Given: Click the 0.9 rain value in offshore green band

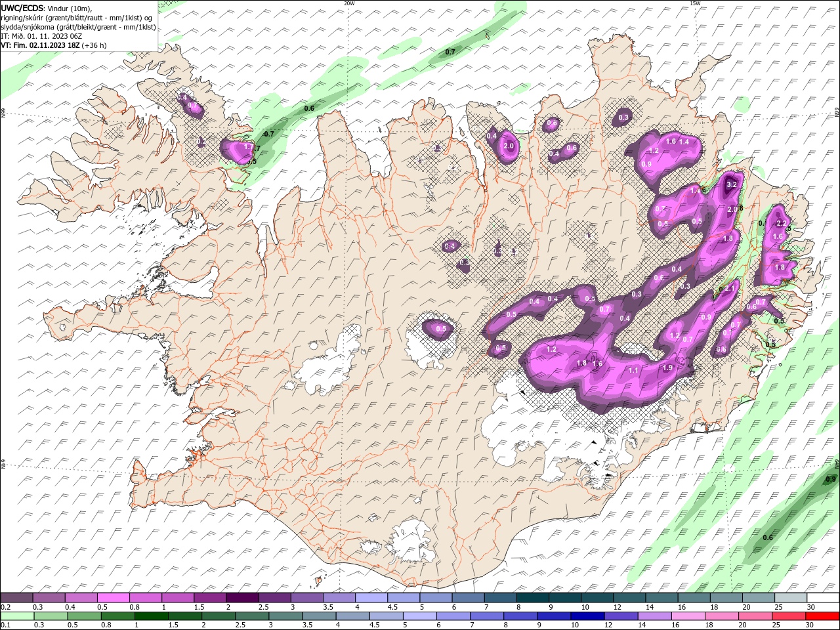Looking at the screenshot, I should coord(830,479).
